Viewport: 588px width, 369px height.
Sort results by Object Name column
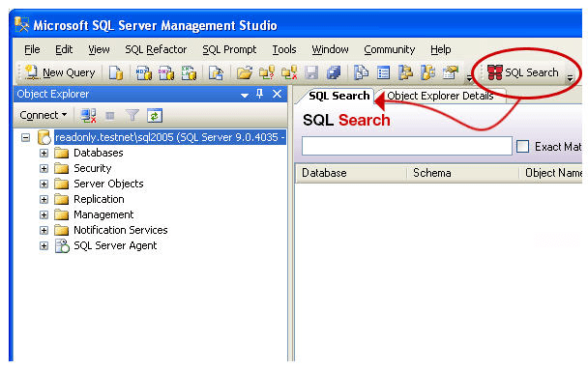pos(551,173)
